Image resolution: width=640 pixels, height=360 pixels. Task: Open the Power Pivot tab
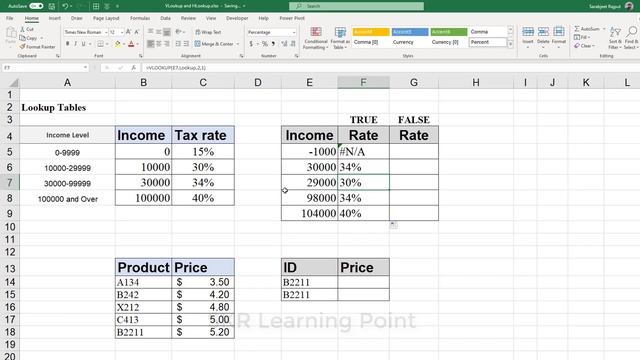tap(292, 18)
